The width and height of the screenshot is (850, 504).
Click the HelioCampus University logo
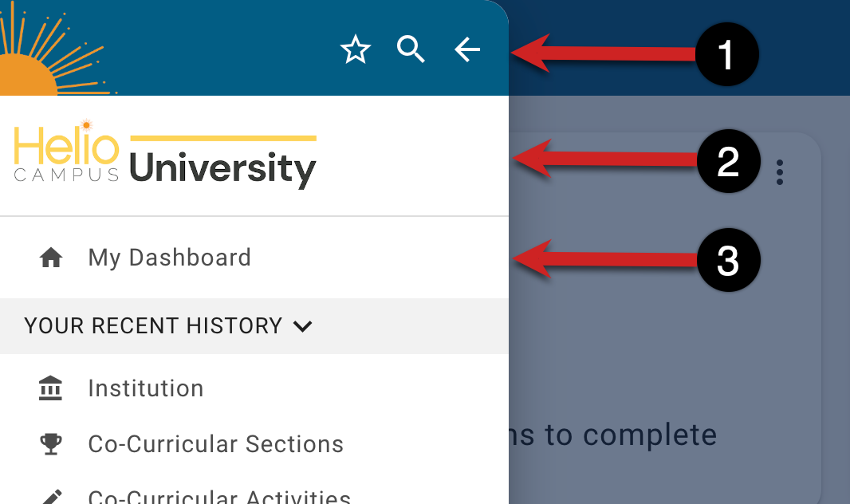click(165, 157)
